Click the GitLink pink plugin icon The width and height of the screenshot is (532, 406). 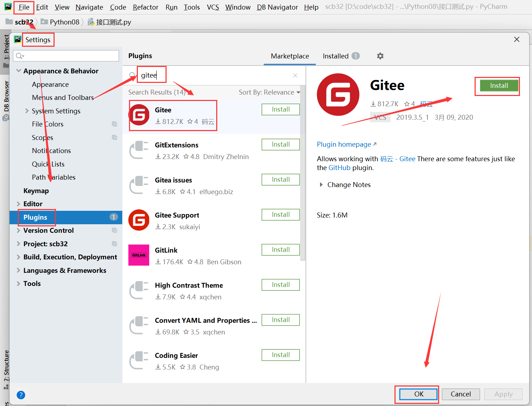point(139,255)
